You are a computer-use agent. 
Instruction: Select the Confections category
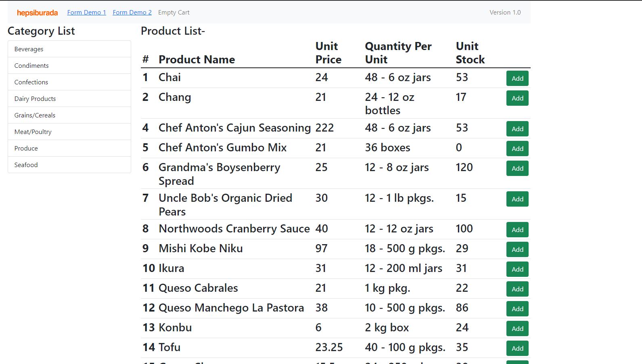click(x=69, y=82)
